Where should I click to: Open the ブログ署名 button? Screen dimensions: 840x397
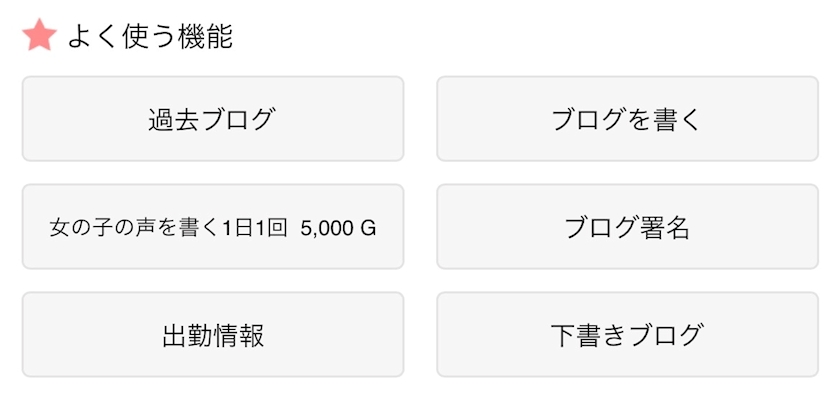coord(627,227)
